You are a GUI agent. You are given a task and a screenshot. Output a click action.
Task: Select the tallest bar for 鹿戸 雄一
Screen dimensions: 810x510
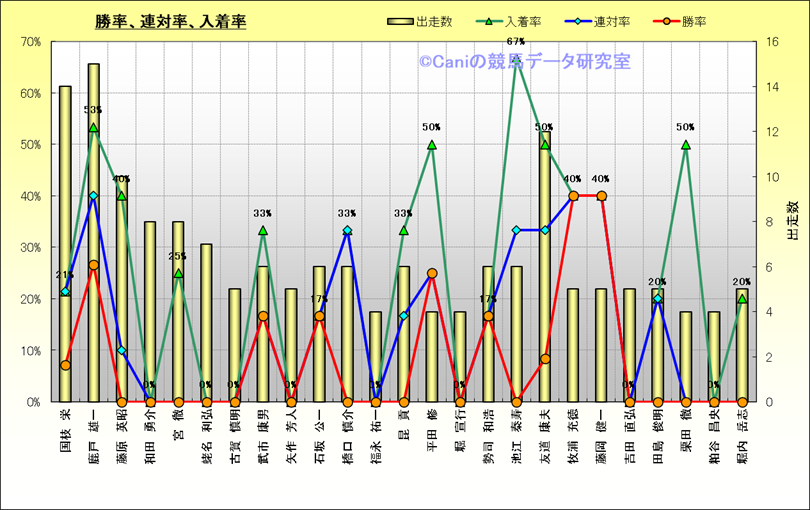point(93,232)
